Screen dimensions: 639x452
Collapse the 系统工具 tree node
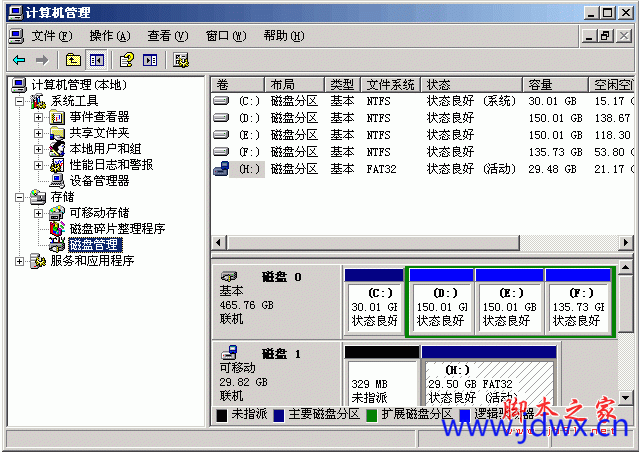tap(19, 101)
